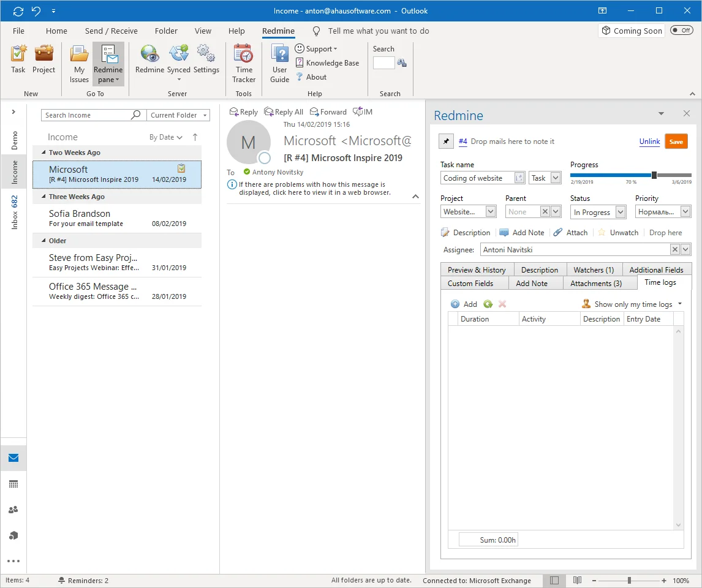Collapse the Older mail group
The image size is (702, 588).
click(x=44, y=241)
